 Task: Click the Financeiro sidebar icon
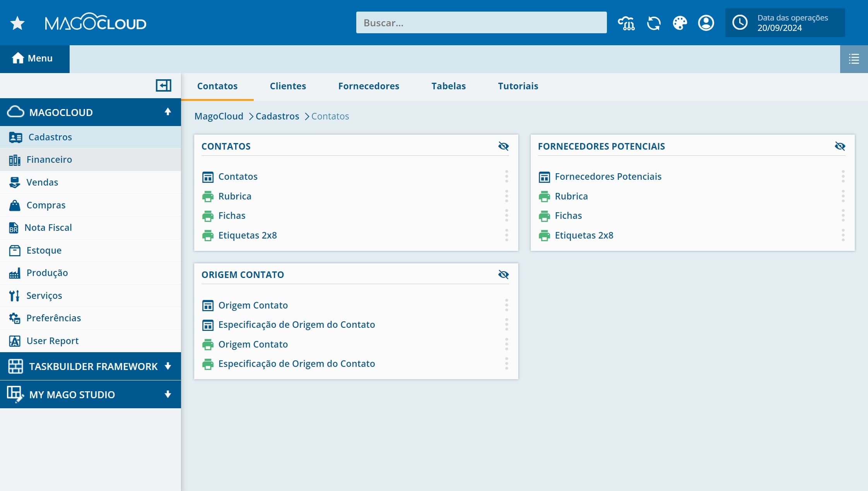pos(15,160)
